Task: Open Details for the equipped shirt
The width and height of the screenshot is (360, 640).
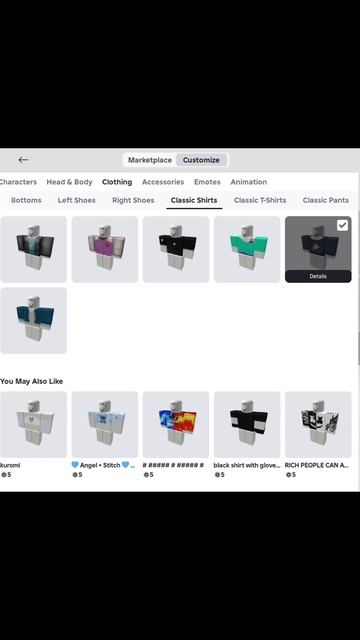Action: [x=318, y=276]
